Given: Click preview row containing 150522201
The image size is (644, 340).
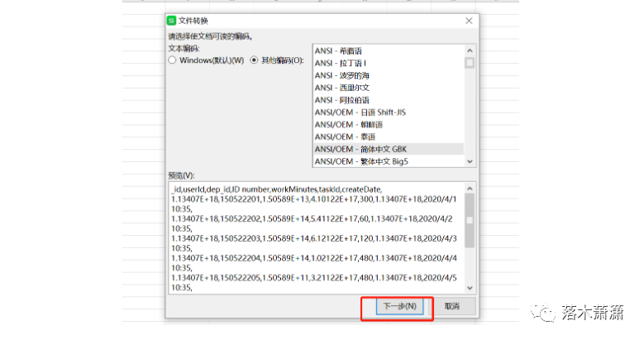Looking at the screenshot, I should (314, 204).
